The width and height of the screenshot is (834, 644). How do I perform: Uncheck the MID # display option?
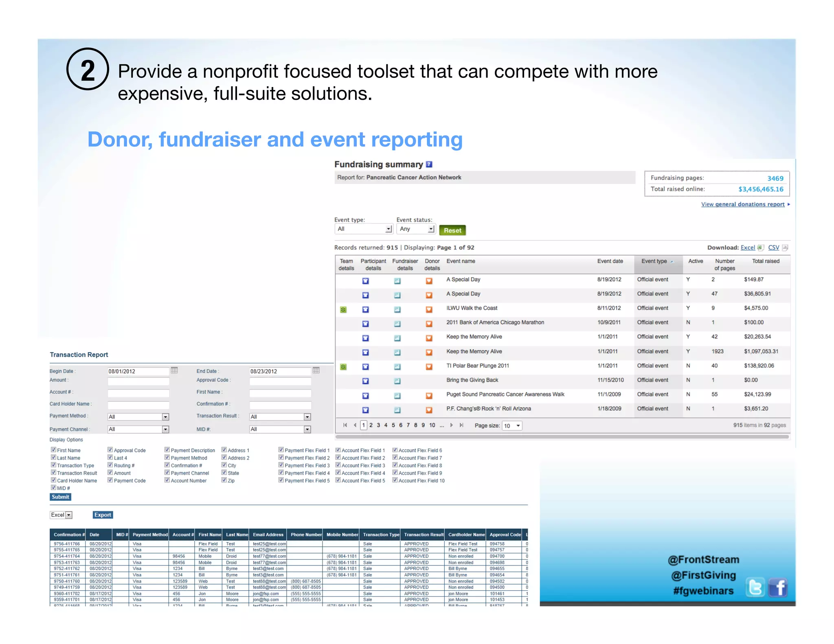point(53,488)
